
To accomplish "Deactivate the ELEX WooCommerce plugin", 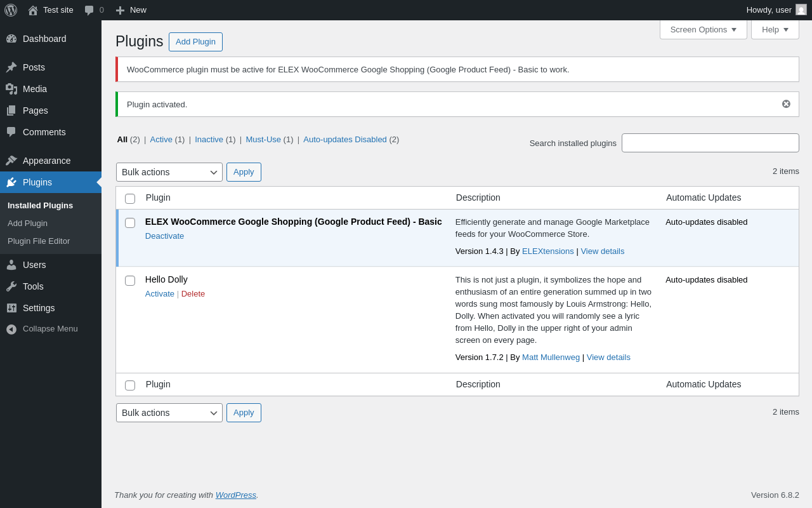I will [x=164, y=236].
